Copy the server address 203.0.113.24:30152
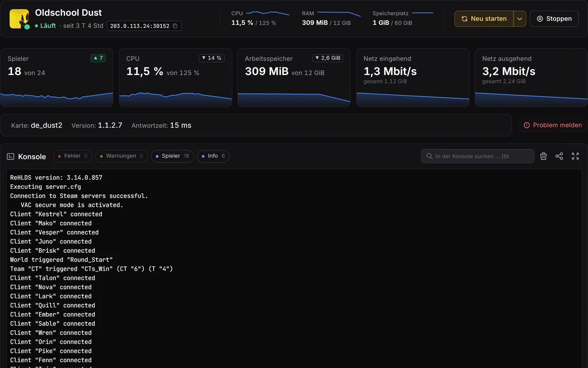 tap(175, 26)
